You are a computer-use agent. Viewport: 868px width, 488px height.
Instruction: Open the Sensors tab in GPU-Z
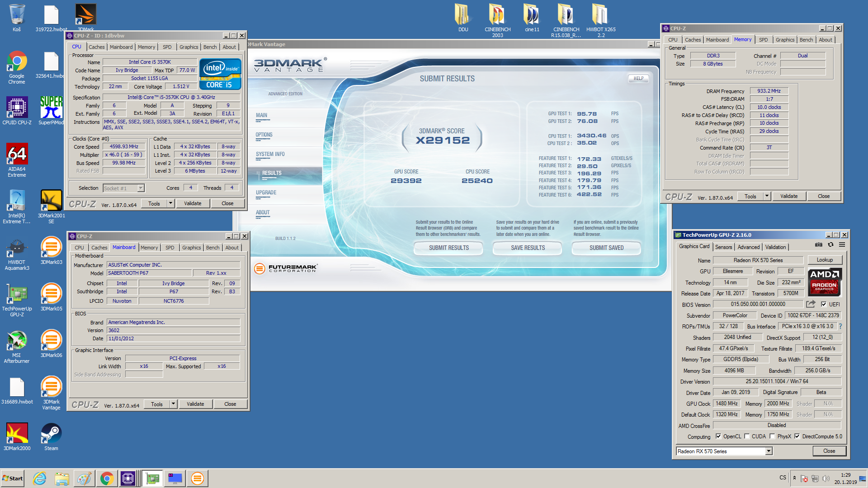[723, 247]
